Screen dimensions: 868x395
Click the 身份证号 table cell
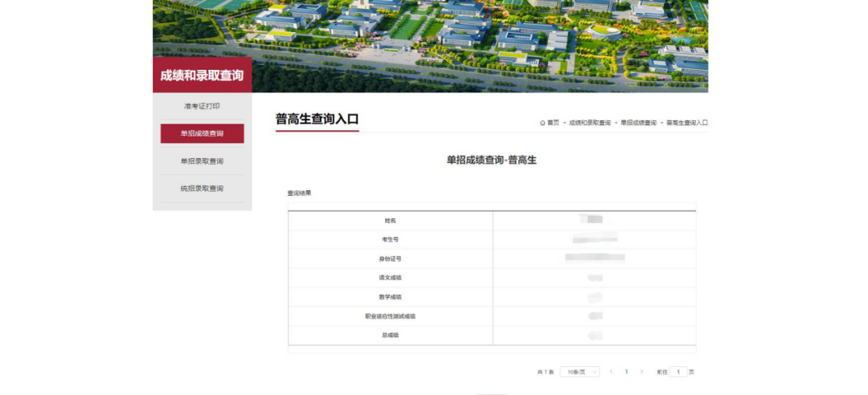point(391,259)
